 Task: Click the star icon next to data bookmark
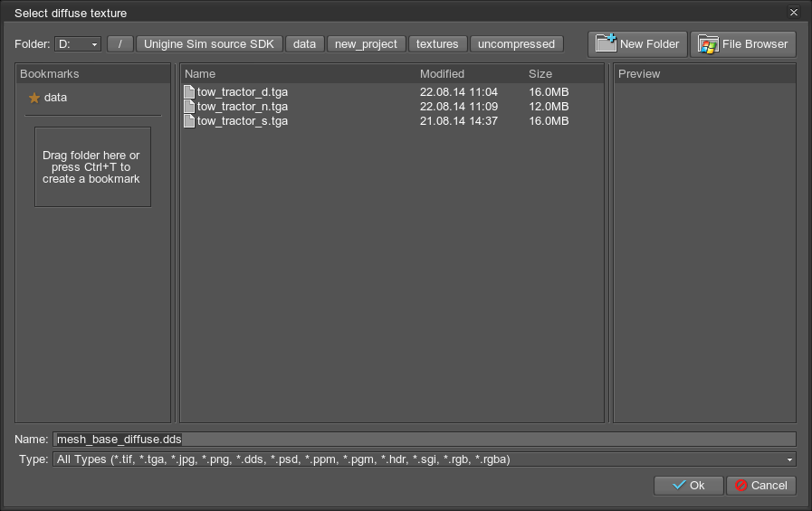34,98
